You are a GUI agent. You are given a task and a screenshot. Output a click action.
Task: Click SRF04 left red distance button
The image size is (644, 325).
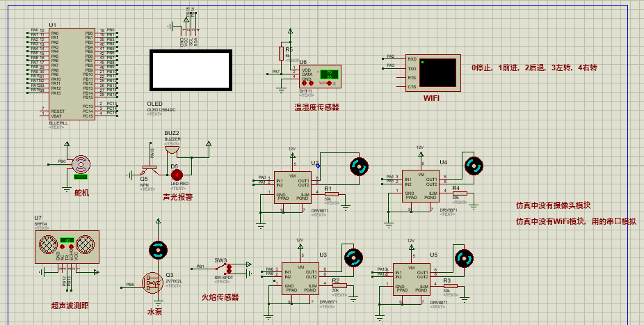point(63,247)
